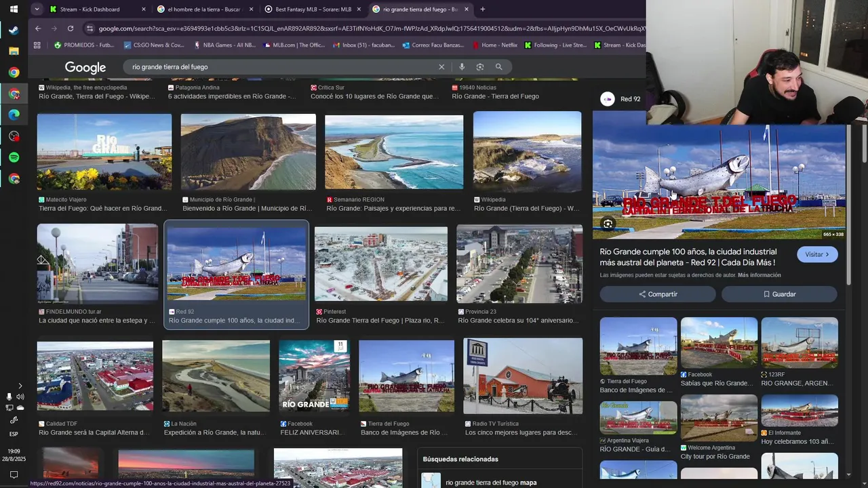Screen dimensions: 868x488
Task: Click the Google logo
Action: coord(85,67)
